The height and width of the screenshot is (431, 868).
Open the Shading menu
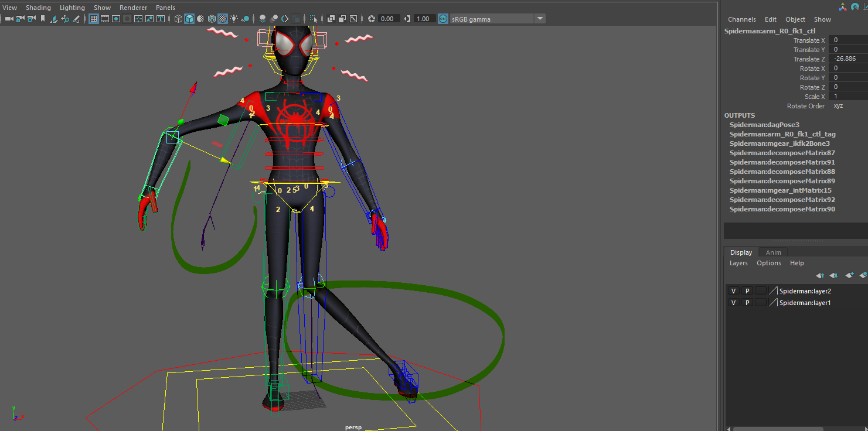coord(38,8)
